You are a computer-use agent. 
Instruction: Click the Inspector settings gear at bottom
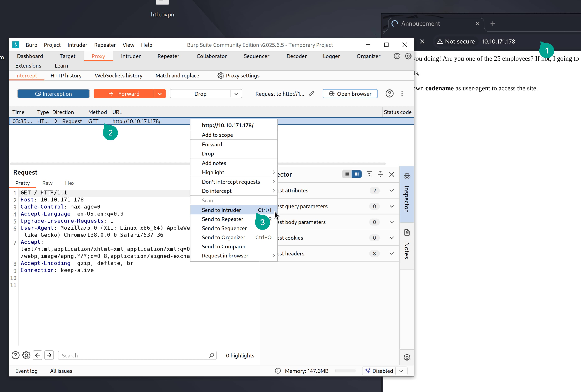pyautogui.click(x=407, y=357)
